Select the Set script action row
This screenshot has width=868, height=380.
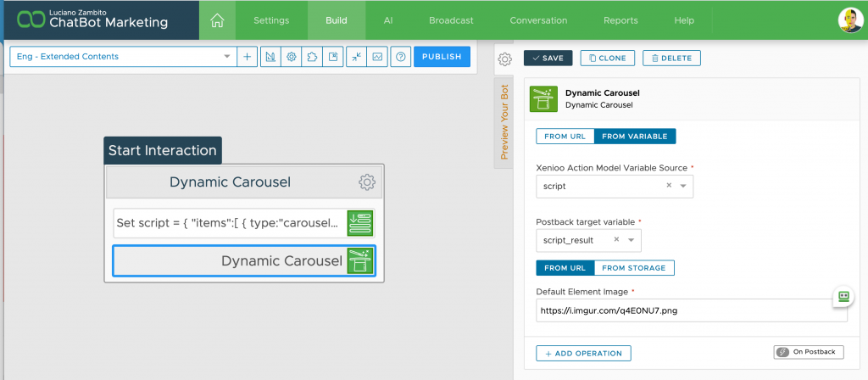point(244,223)
